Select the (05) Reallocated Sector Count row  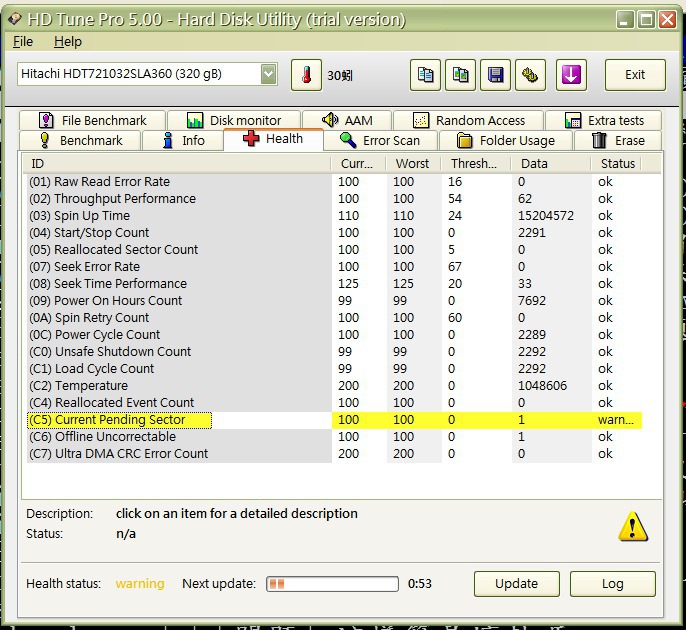click(x=334, y=250)
